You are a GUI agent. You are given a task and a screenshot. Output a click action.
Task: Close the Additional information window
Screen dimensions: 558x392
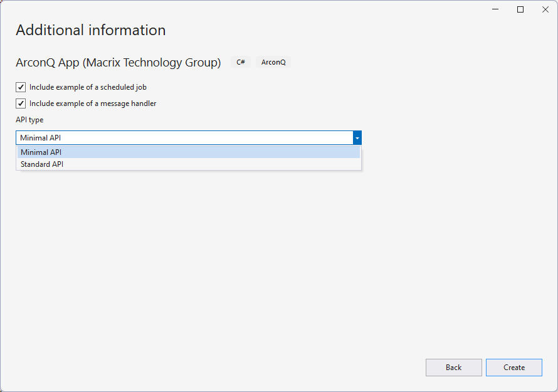(x=545, y=9)
